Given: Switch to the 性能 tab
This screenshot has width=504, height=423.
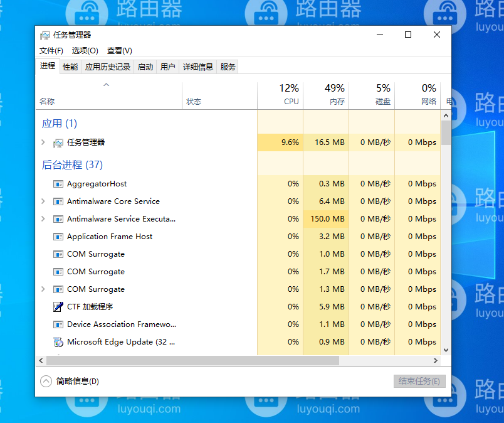Looking at the screenshot, I should (x=70, y=67).
